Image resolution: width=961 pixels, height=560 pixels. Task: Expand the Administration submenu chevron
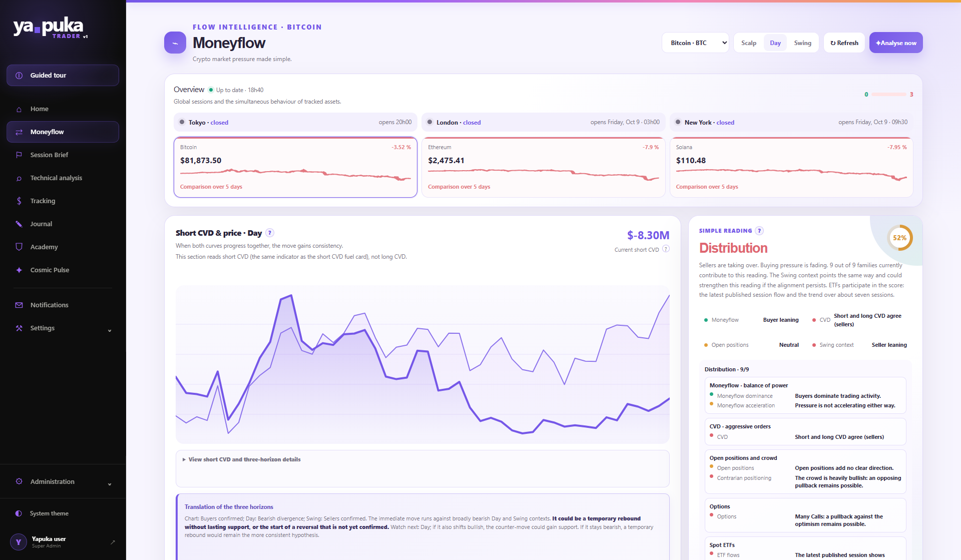click(110, 484)
